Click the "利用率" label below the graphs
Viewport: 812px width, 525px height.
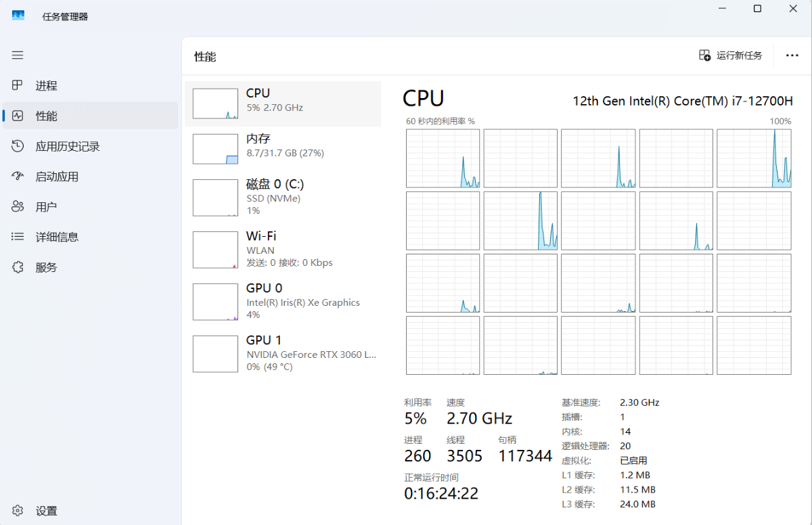point(418,403)
